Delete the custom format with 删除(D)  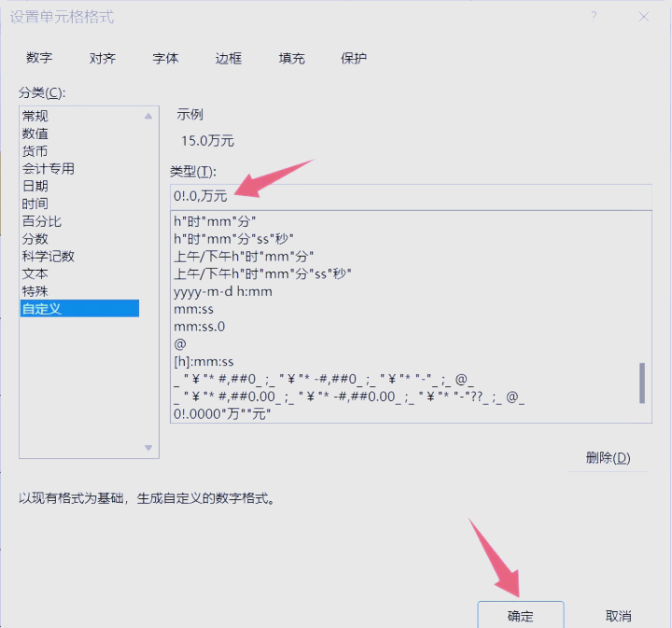(609, 458)
